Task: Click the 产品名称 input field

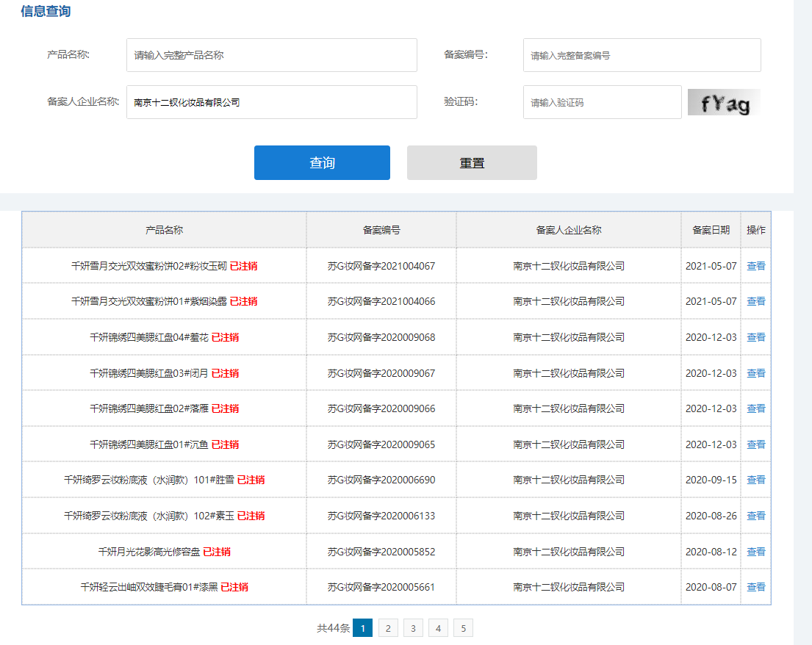Action: pyautogui.click(x=271, y=55)
